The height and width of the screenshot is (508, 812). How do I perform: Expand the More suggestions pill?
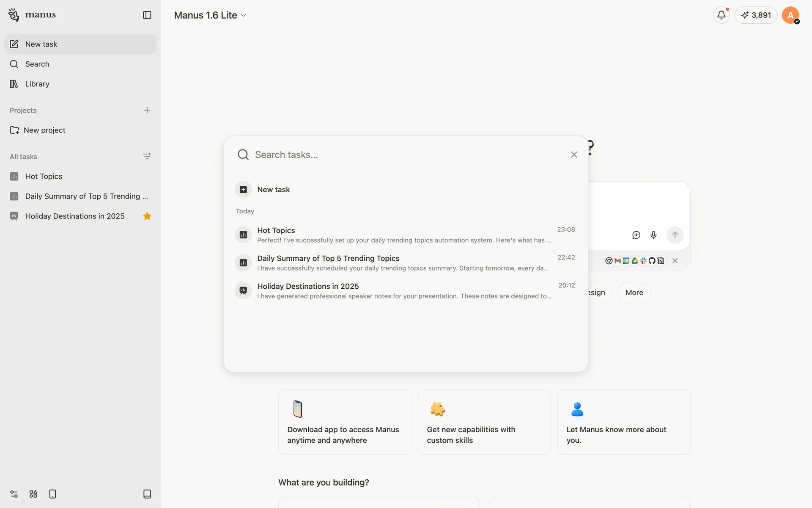(x=634, y=293)
